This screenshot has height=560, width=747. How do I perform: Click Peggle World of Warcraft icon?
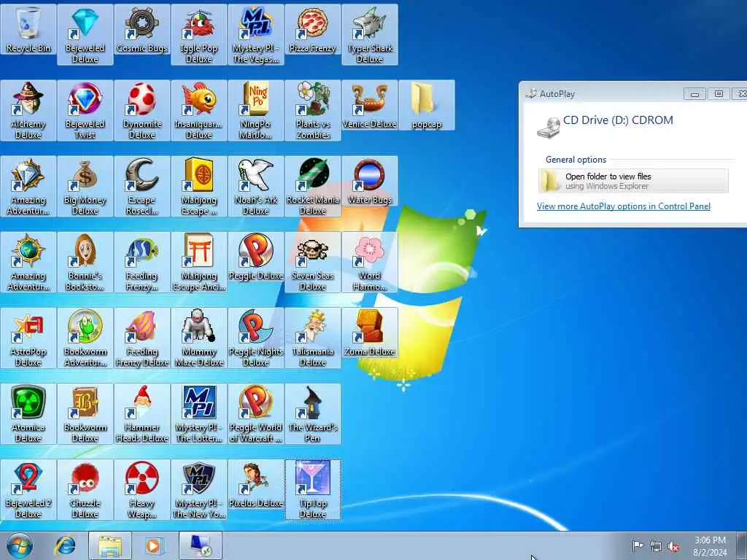click(256, 414)
